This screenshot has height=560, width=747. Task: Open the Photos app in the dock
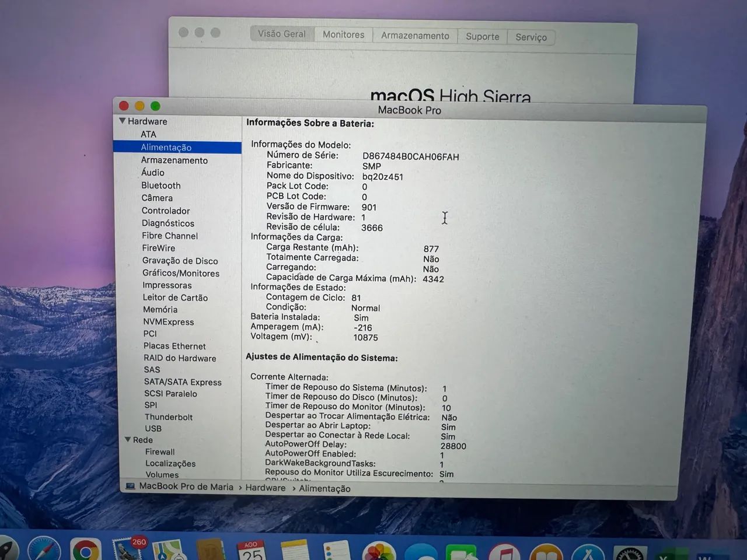(x=379, y=551)
